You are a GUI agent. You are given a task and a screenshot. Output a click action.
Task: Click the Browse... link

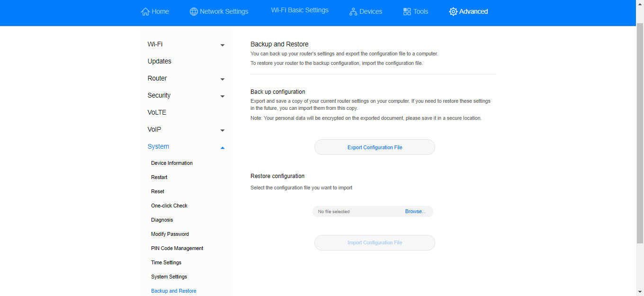[415, 211]
